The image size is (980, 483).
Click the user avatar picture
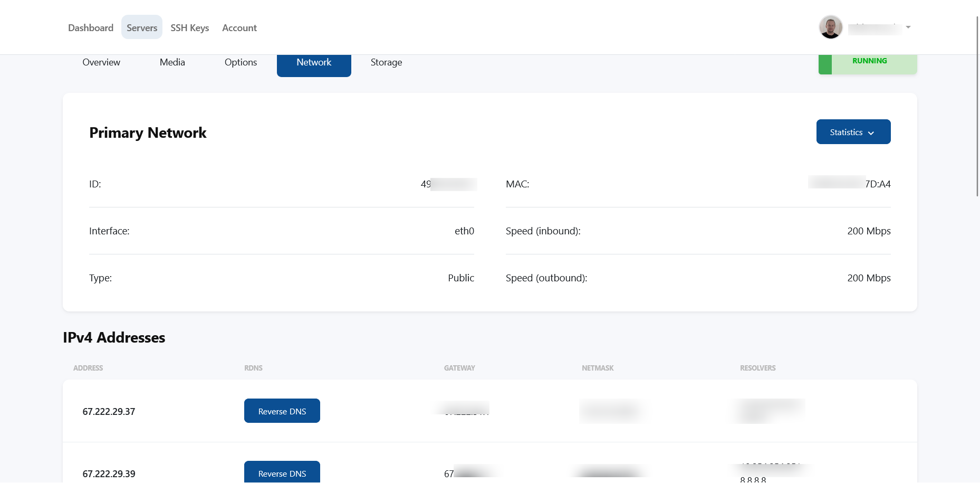831,27
